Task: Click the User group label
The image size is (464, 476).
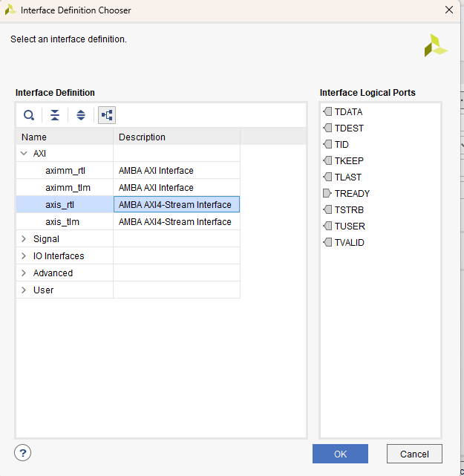Action: click(43, 290)
